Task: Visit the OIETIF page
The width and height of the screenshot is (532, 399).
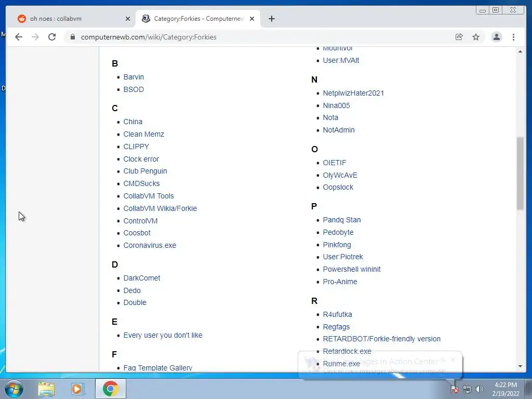Action: (x=335, y=163)
